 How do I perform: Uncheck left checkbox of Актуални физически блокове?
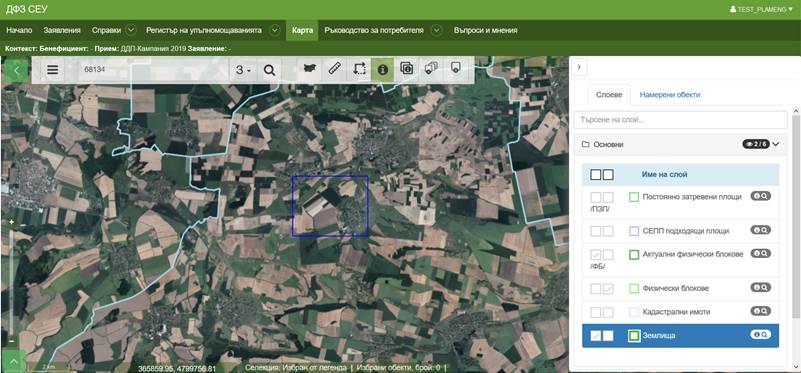coord(596,254)
